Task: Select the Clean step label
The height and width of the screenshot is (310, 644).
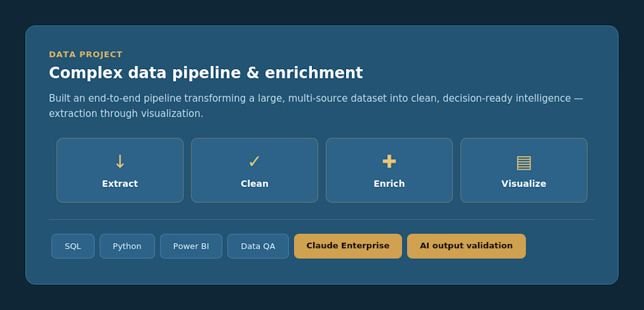Action: click(x=255, y=184)
